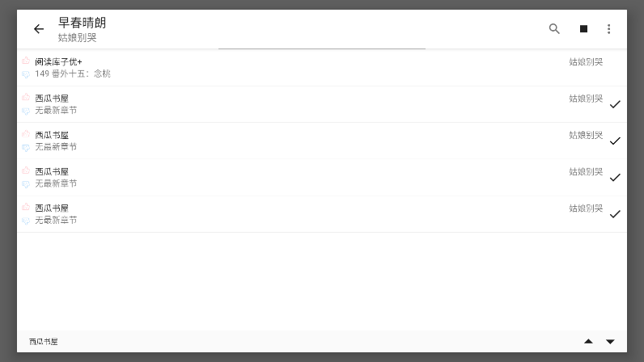The height and width of the screenshot is (362, 644).
Task: Dislike the first 西瓜书屋 source
Action: tap(26, 111)
